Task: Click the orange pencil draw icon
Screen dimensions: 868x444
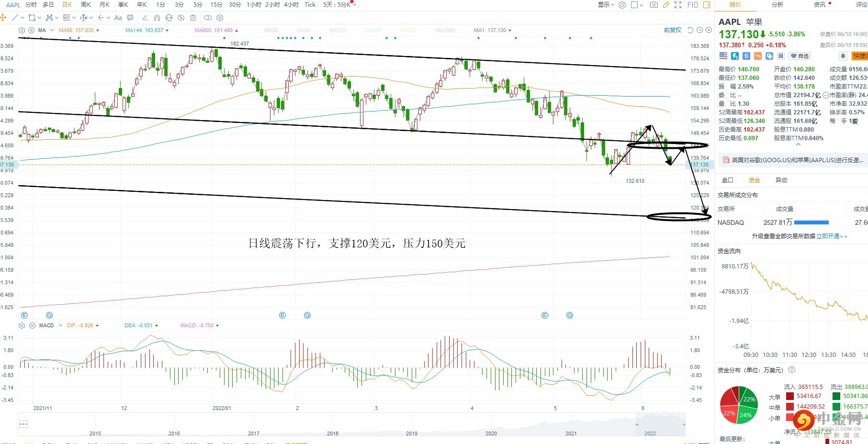Action: point(666,5)
